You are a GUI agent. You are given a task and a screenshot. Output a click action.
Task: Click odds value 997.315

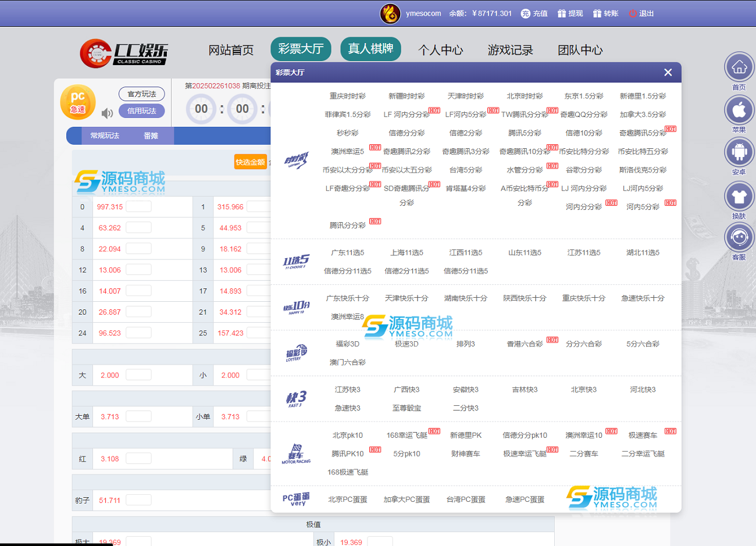point(110,207)
